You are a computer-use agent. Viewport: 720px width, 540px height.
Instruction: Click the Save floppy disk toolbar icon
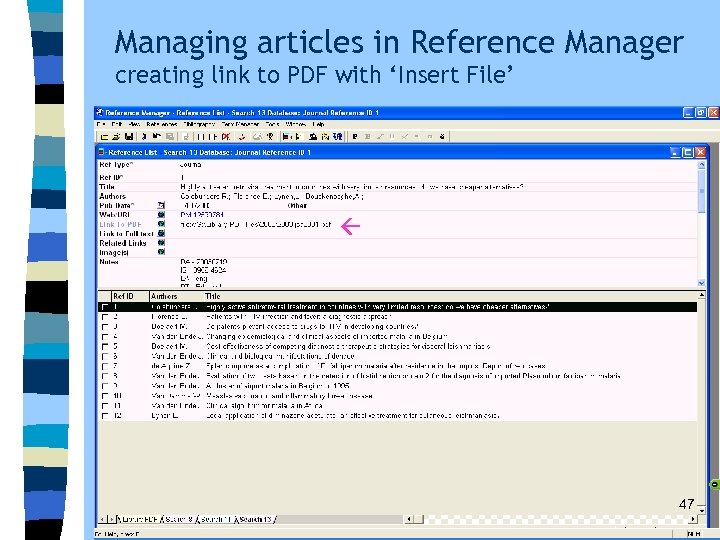tap(129, 136)
